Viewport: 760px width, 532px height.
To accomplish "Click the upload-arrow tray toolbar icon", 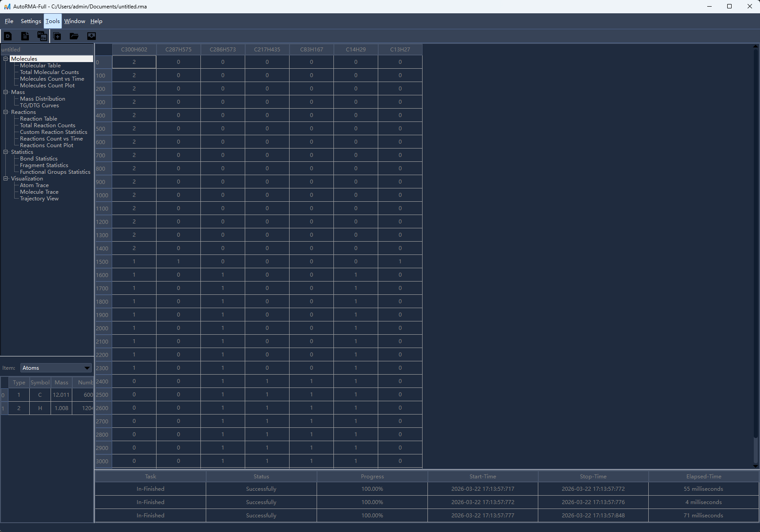I will pyautogui.click(x=91, y=36).
